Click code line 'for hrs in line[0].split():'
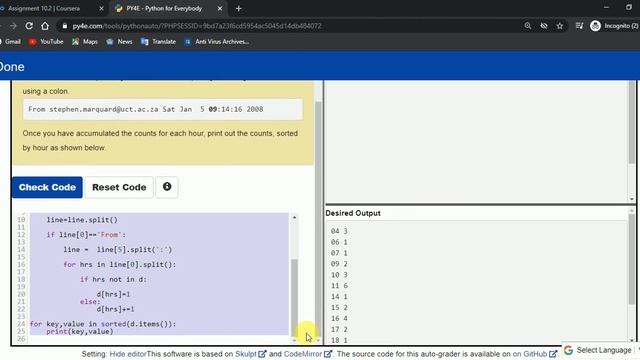Viewport: 640px width, 360px height. (120, 264)
